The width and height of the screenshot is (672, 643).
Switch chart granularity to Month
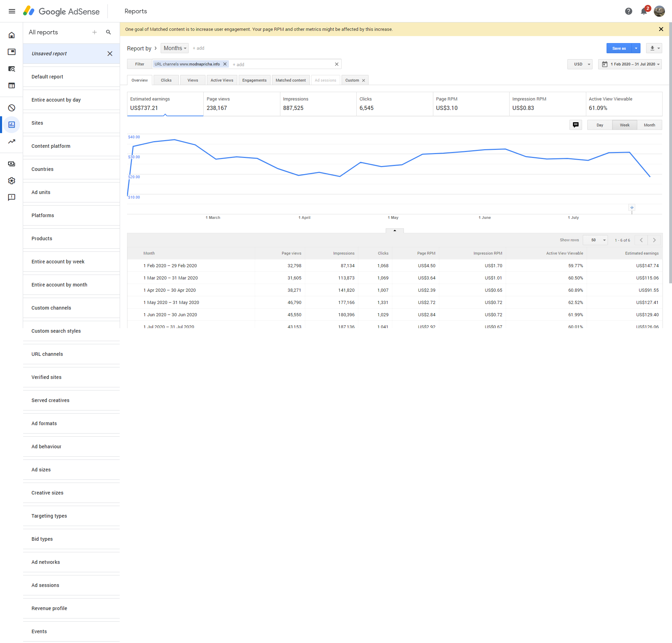click(x=649, y=125)
